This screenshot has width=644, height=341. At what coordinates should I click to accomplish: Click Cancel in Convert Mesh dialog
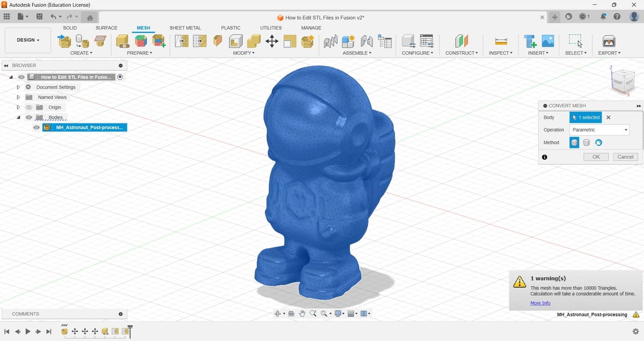coord(626,157)
